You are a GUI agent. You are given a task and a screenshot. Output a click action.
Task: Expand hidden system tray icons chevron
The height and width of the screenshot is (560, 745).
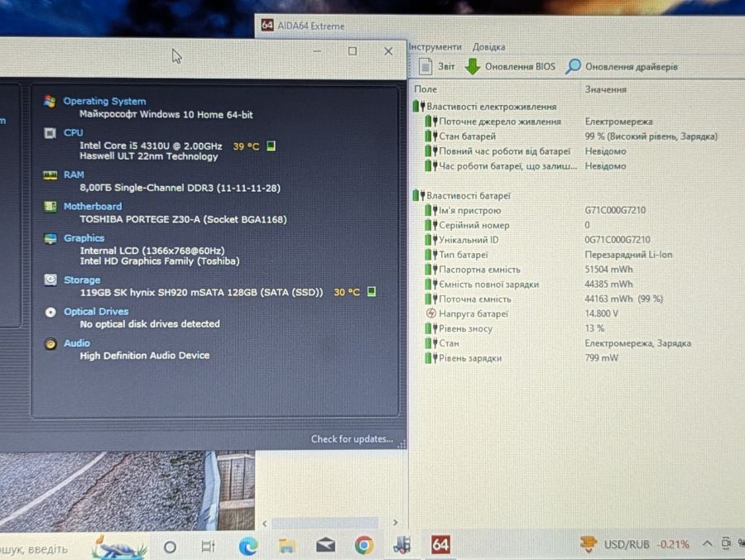coord(707,543)
